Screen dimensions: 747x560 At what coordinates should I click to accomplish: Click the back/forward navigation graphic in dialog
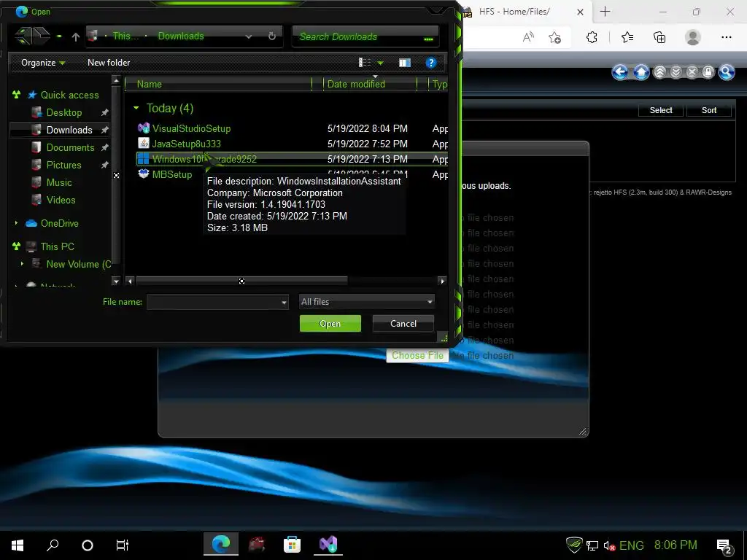[32, 36]
